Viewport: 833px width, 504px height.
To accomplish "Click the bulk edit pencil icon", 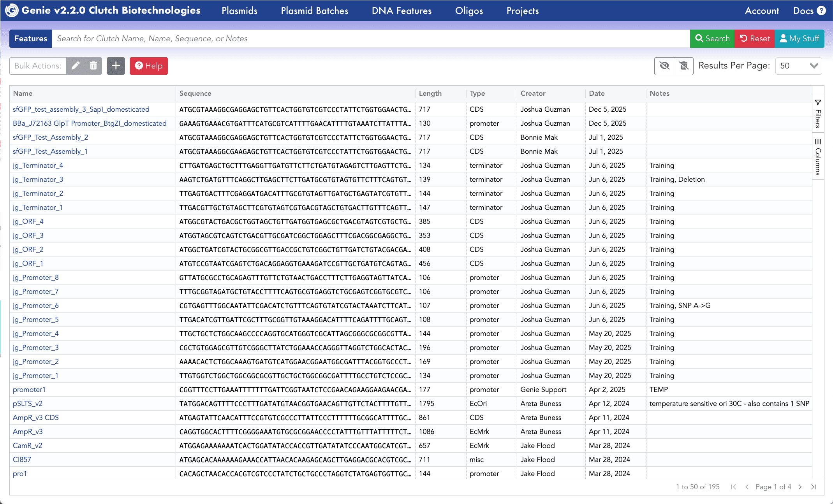I will [76, 66].
